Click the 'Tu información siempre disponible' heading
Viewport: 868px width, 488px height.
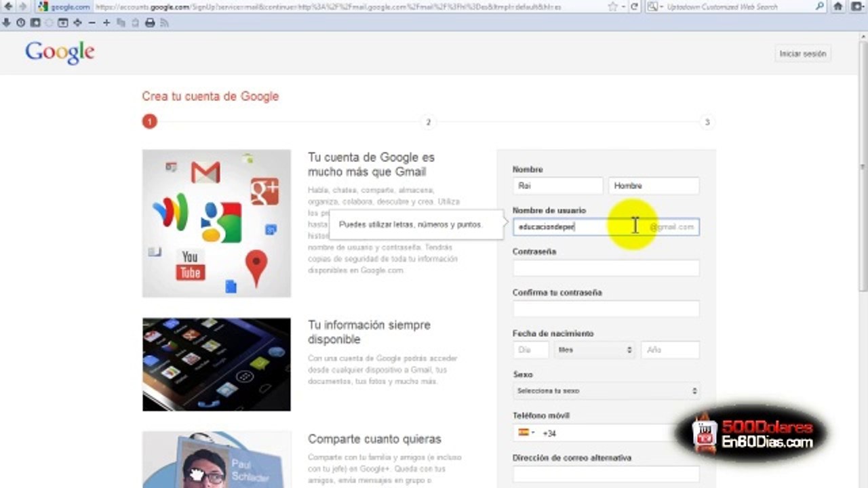tap(369, 332)
